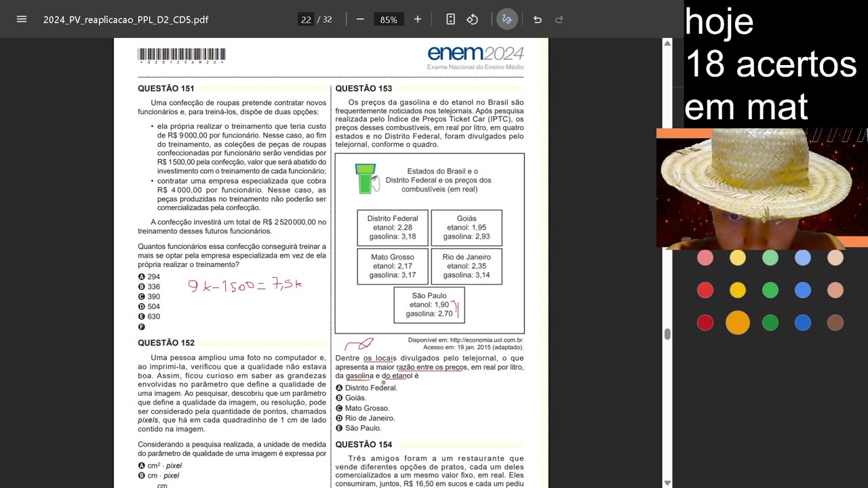The height and width of the screenshot is (488, 868).
Task: Click the "18 acertos" overlay text
Action: [x=771, y=64]
